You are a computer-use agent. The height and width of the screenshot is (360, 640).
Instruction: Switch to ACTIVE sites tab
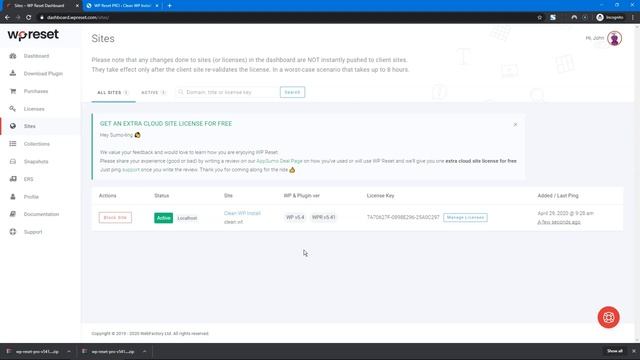pos(153,93)
